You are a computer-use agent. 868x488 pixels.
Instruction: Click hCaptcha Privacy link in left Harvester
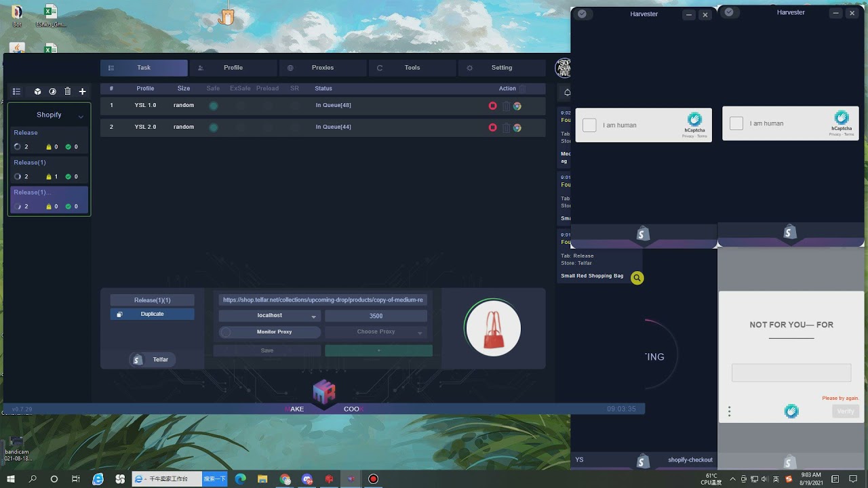pos(688,136)
